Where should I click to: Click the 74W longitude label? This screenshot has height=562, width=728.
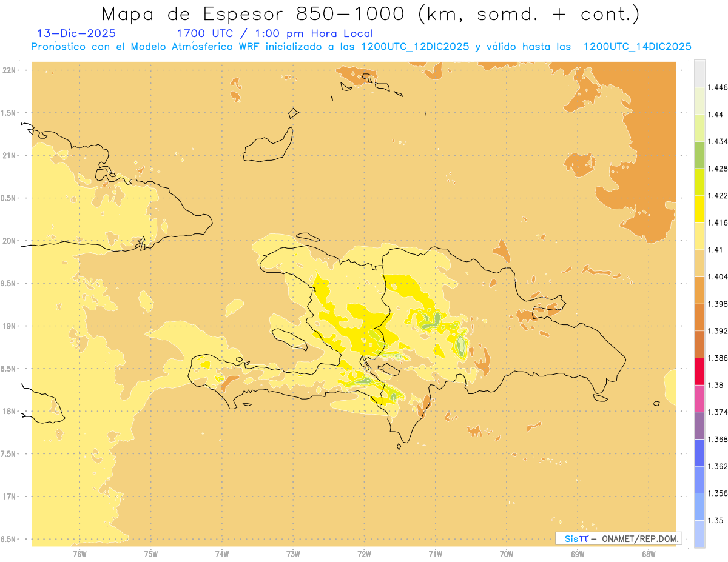pyautogui.click(x=222, y=554)
